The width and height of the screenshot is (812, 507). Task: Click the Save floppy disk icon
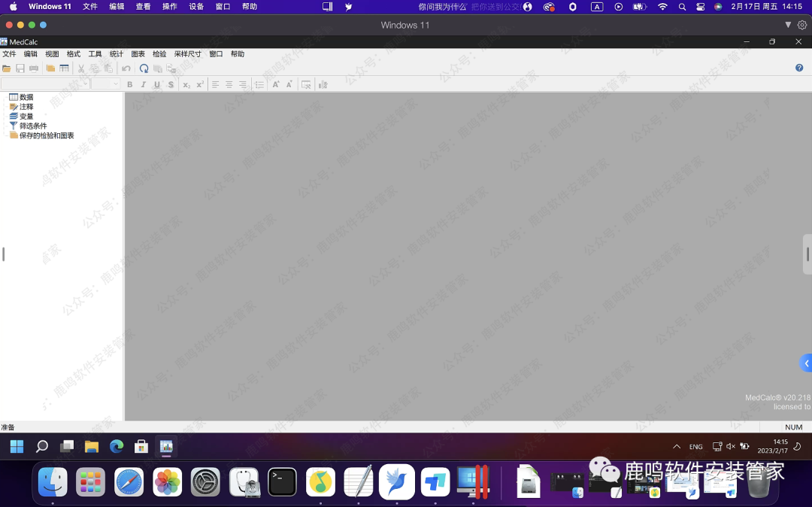point(20,68)
